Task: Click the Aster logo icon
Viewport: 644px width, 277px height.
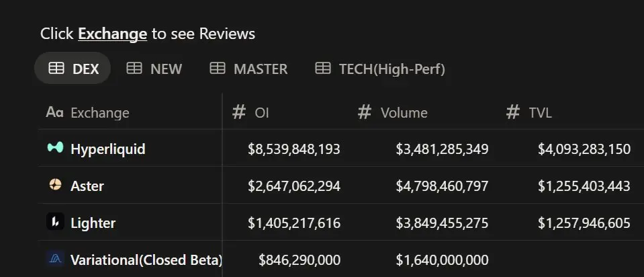Action: pyautogui.click(x=55, y=184)
